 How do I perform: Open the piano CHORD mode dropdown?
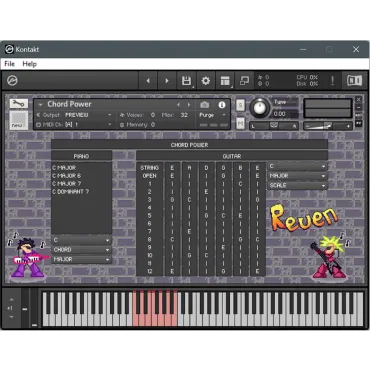coord(82,250)
